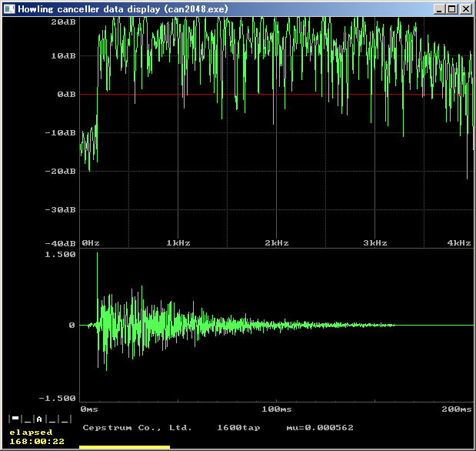The width and height of the screenshot is (476, 451).
Task: Maximize the Howling canceller window
Action: [452, 9]
